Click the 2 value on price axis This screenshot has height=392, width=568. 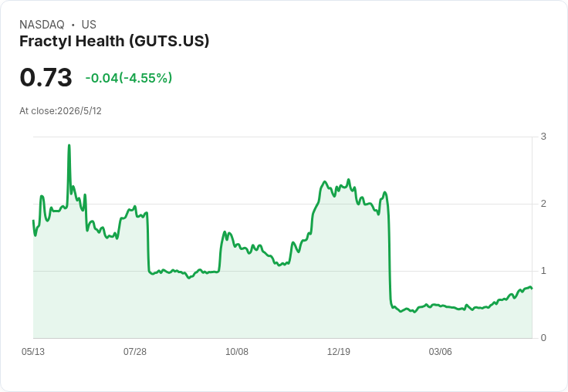(543, 204)
